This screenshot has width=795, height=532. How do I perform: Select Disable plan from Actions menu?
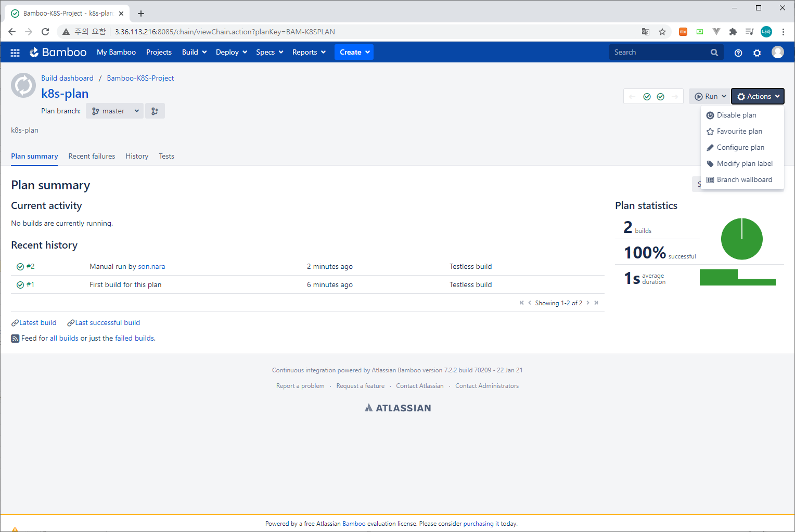[x=742, y=115]
